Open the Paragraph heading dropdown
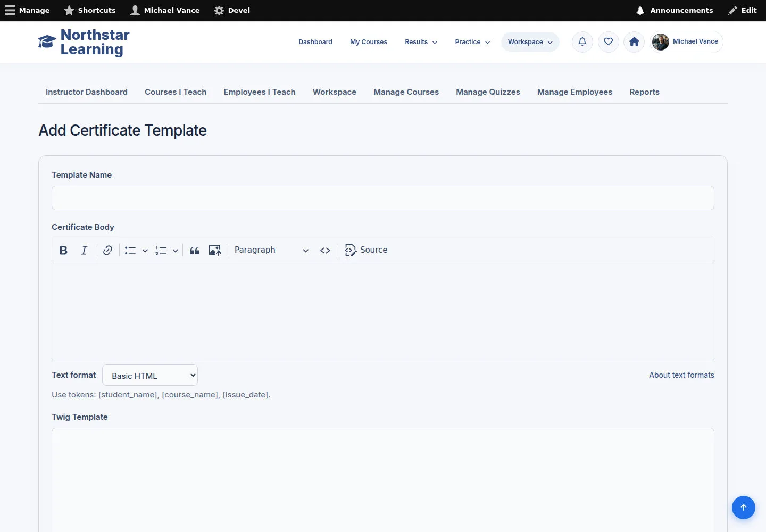The image size is (766, 532). [x=271, y=250]
